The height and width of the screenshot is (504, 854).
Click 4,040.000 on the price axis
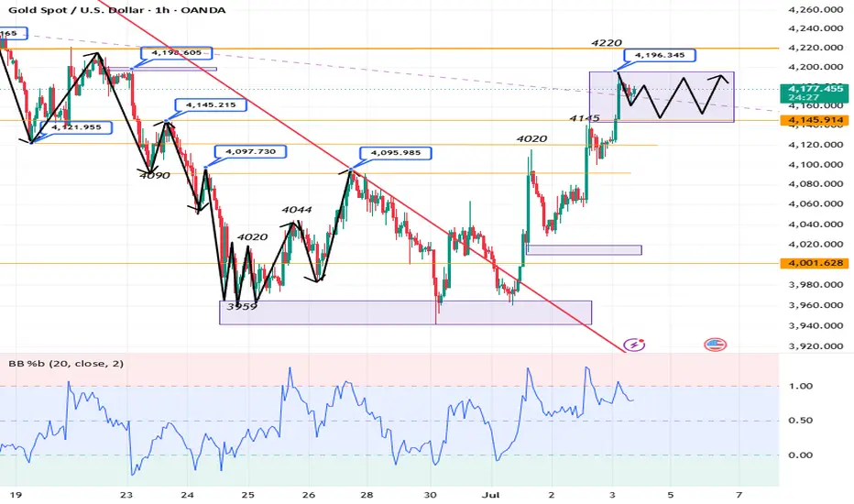816,224
